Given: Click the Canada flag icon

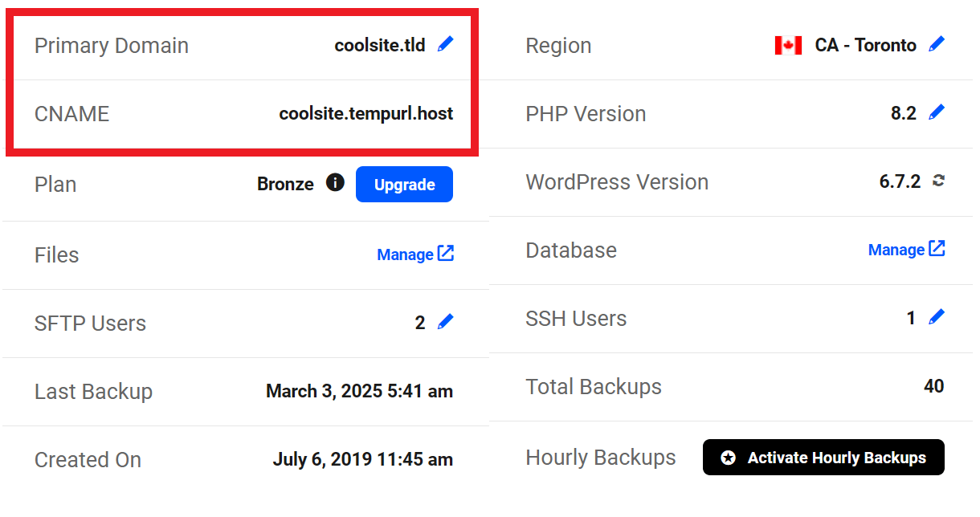Looking at the screenshot, I should [x=788, y=45].
